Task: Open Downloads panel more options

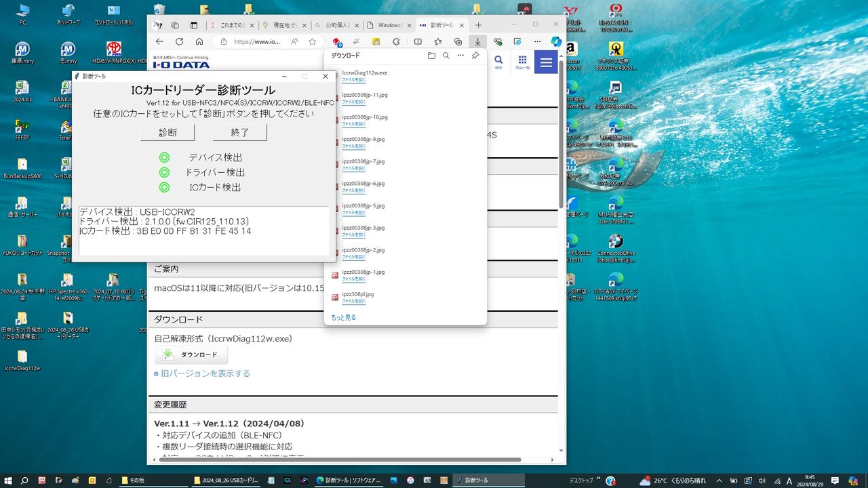Action: pyautogui.click(x=460, y=56)
